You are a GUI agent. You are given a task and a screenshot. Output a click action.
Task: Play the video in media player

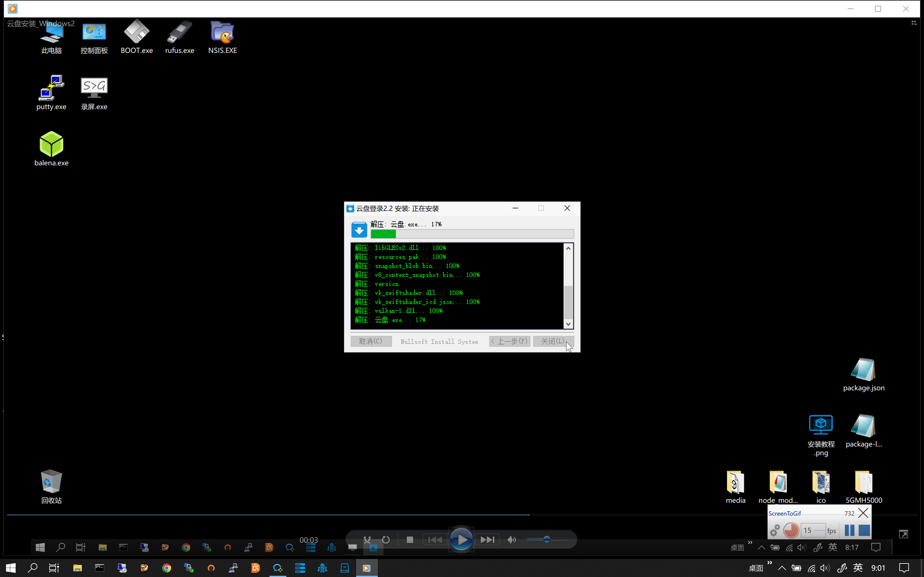461,539
